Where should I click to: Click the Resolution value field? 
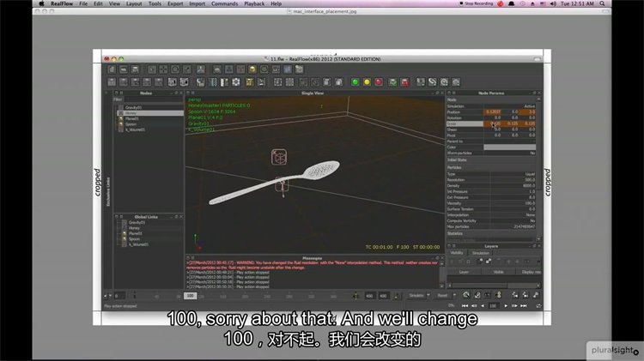513,180
